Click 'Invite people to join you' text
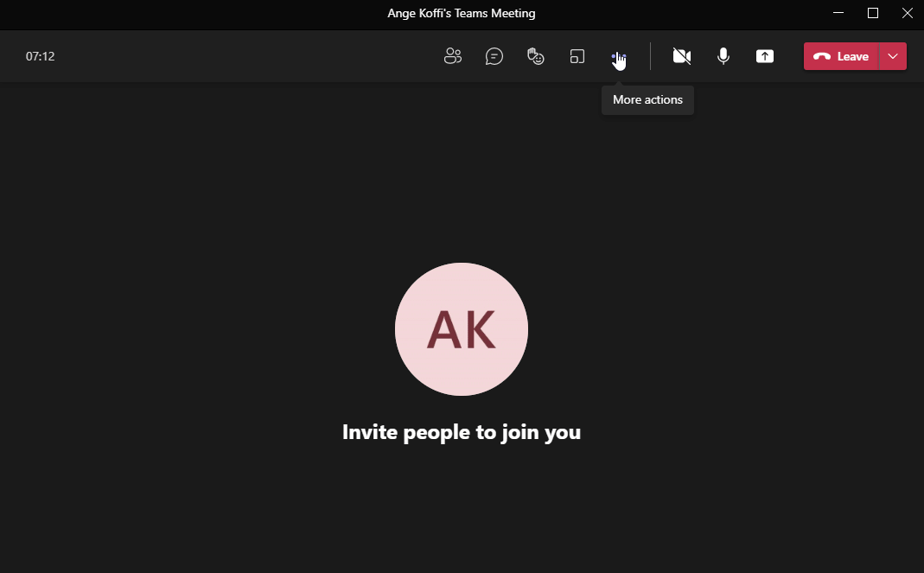 (462, 432)
